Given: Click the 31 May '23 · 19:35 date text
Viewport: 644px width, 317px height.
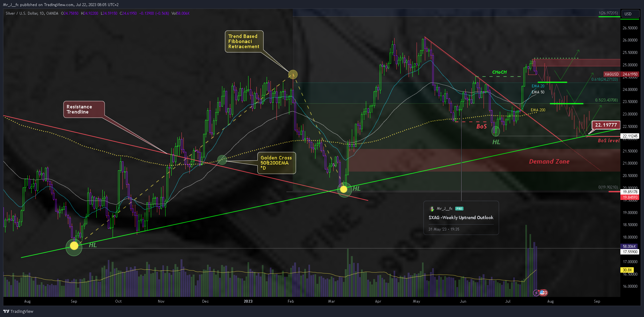Looking at the screenshot, I should pyautogui.click(x=444, y=229).
